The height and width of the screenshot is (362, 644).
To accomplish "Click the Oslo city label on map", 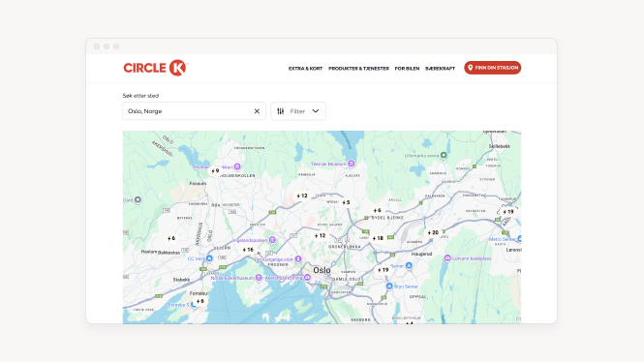I will [x=322, y=270].
